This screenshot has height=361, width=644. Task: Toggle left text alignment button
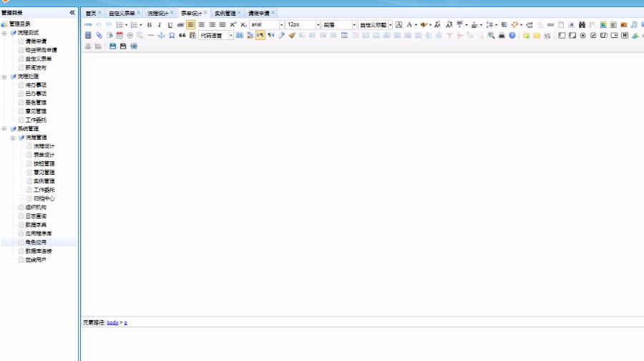191,24
